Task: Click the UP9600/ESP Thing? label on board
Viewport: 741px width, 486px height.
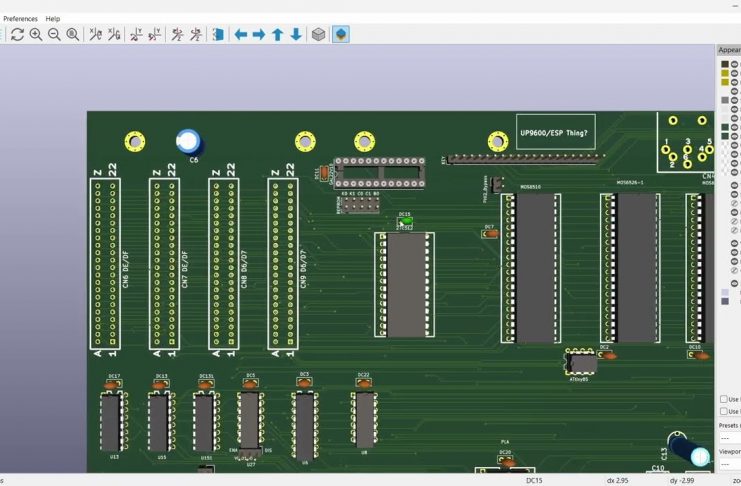Action: pos(553,132)
